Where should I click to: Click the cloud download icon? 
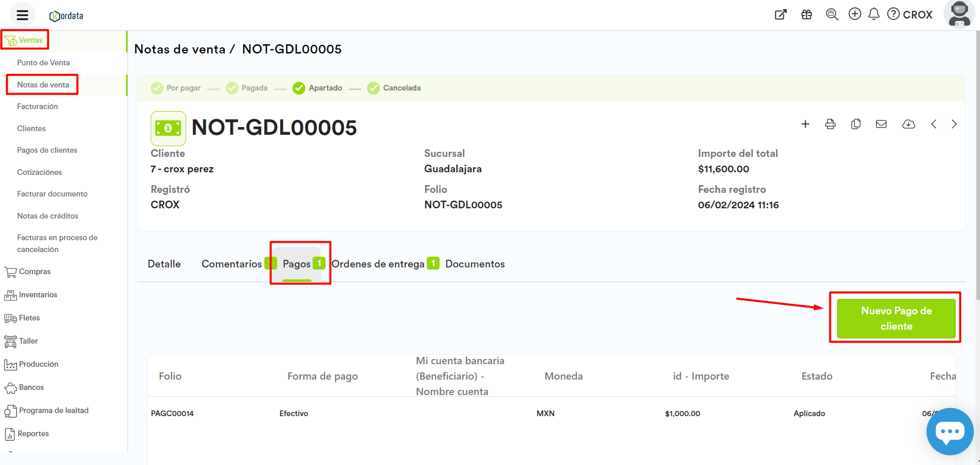[909, 124]
